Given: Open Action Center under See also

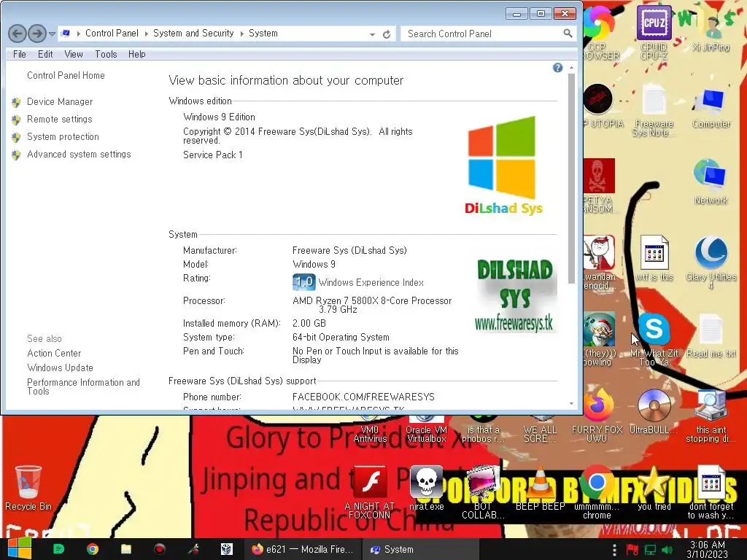Looking at the screenshot, I should coord(54,354).
